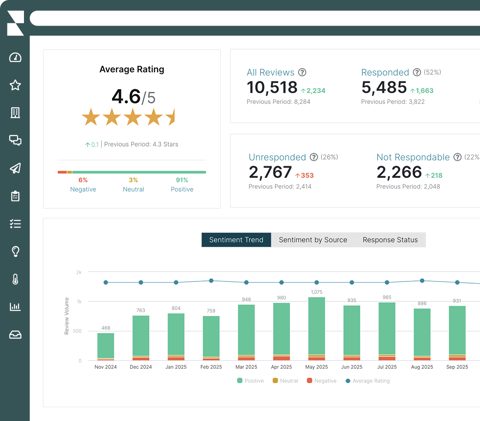Open the thermometer icon in sidebar
This screenshot has height=421, width=480.
[15, 279]
